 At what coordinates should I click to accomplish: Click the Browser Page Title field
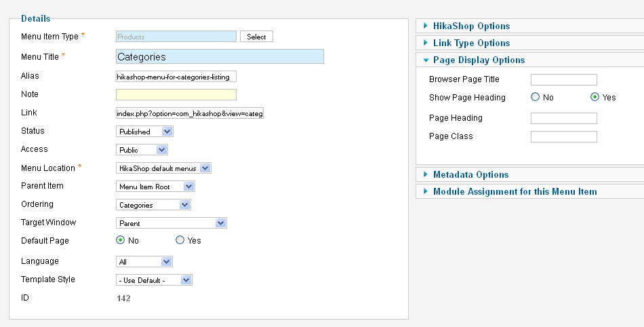(564, 79)
